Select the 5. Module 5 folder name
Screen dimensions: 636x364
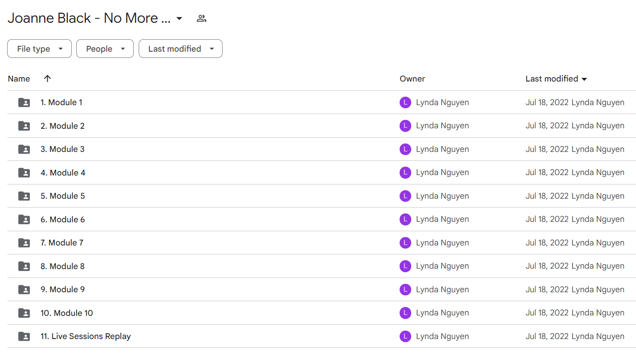coord(62,196)
